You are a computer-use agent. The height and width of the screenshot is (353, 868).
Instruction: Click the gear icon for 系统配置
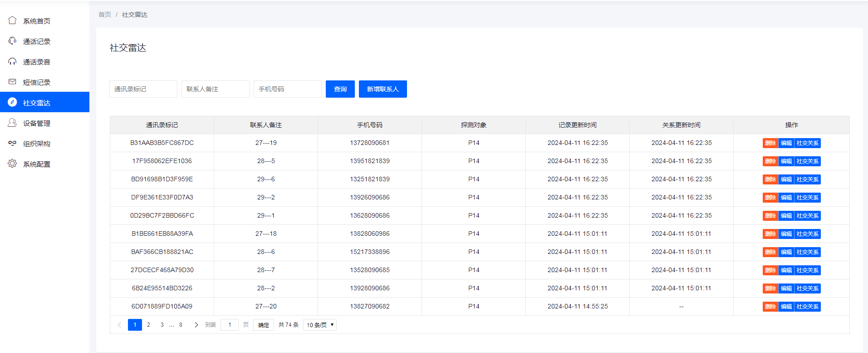12,164
